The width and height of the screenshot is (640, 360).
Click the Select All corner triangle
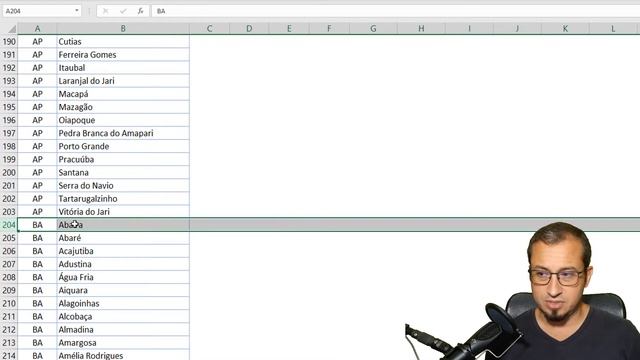click(x=12, y=29)
